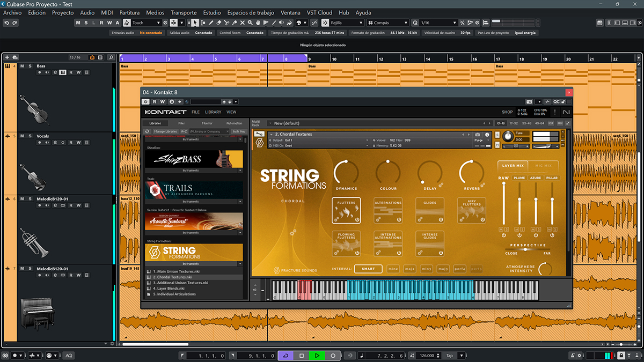Select the Split scissors tool

pos(226,23)
